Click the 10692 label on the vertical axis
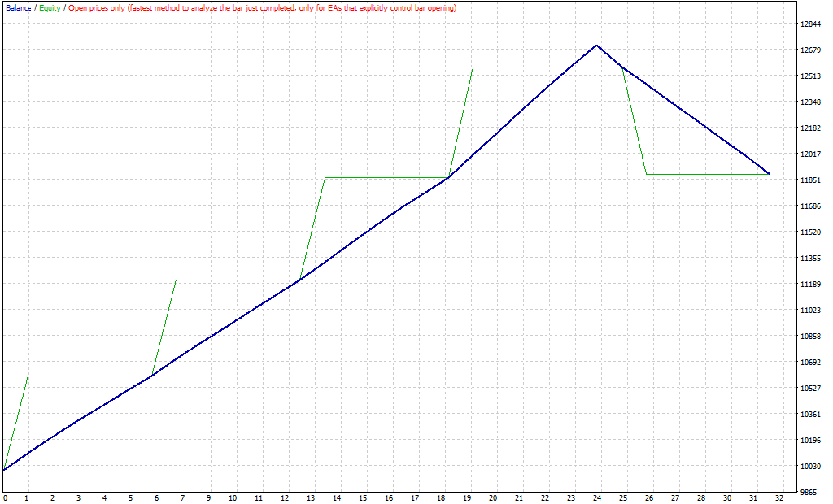833x504 pixels. (810, 363)
